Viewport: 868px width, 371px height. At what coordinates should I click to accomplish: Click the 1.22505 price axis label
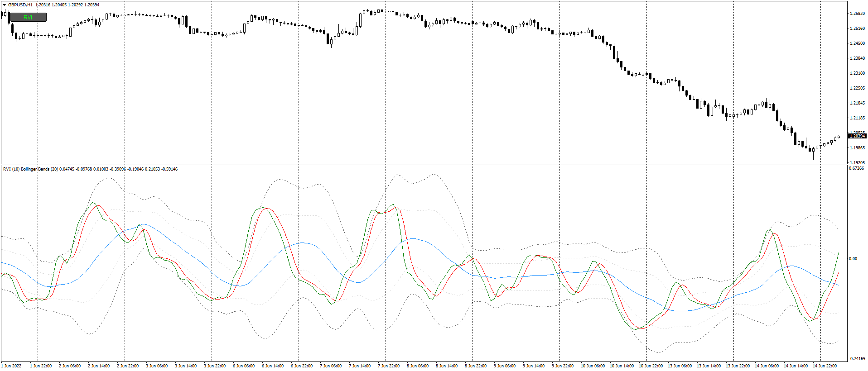pyautogui.click(x=857, y=88)
